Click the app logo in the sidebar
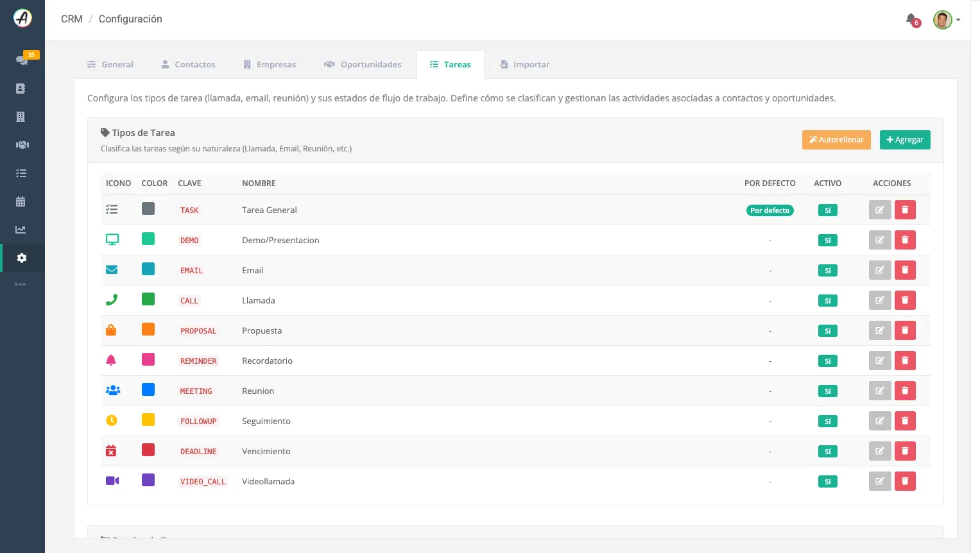 22,18
